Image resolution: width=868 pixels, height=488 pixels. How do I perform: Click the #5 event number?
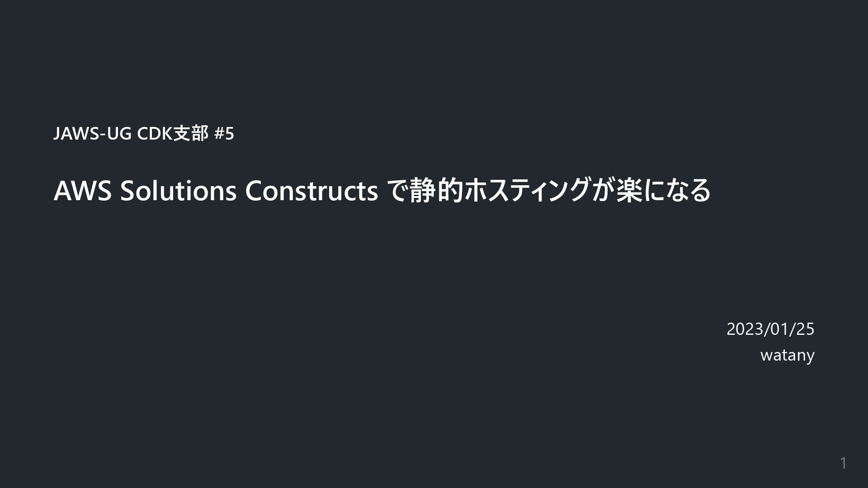pyautogui.click(x=224, y=134)
